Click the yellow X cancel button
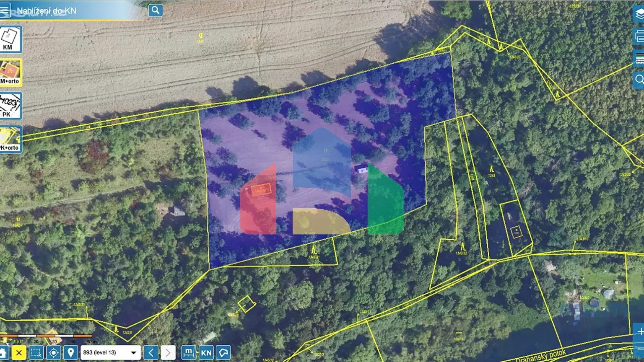The height and width of the screenshot is (362, 644). (x=18, y=352)
